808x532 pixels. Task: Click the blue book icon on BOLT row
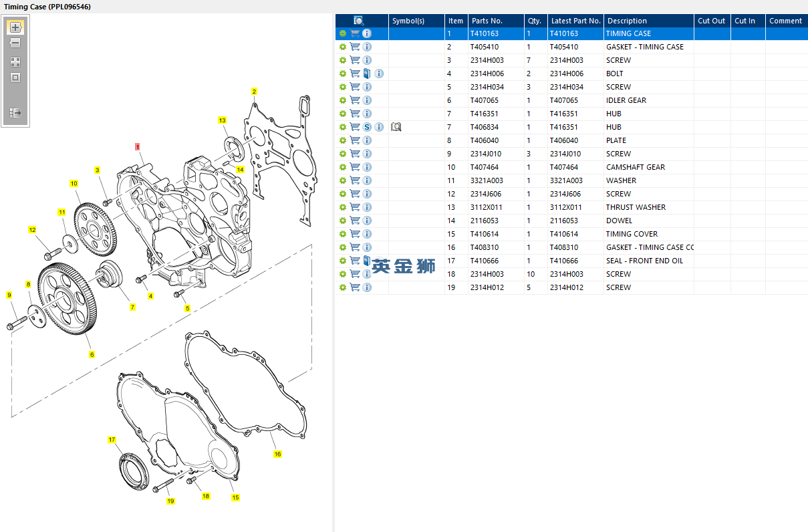tap(367, 74)
